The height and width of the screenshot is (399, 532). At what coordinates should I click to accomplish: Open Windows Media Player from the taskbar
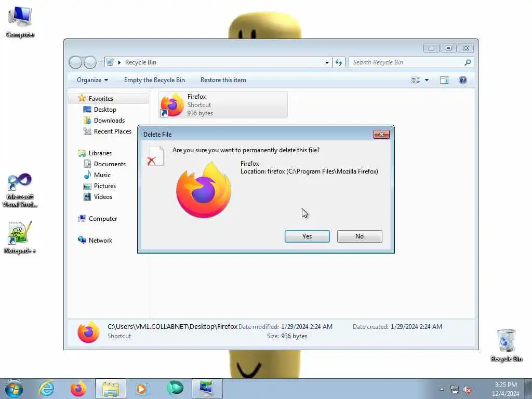pyautogui.click(x=142, y=389)
